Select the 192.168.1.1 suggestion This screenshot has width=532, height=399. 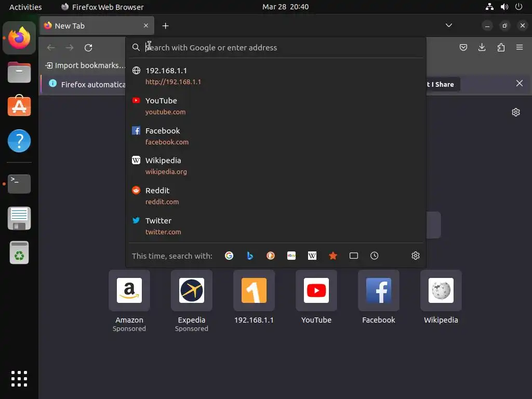276,76
